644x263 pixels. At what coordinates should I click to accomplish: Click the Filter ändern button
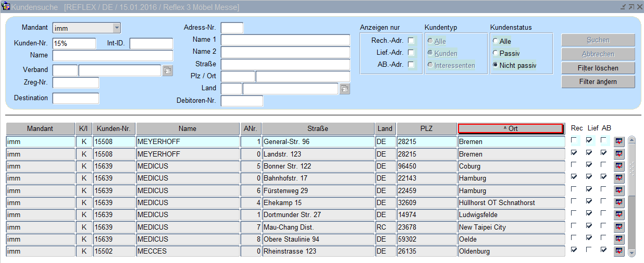tap(598, 82)
